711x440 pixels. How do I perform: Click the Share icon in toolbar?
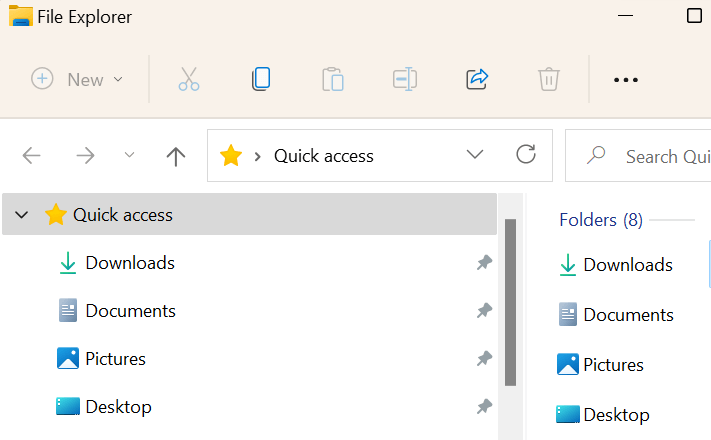[477, 79]
